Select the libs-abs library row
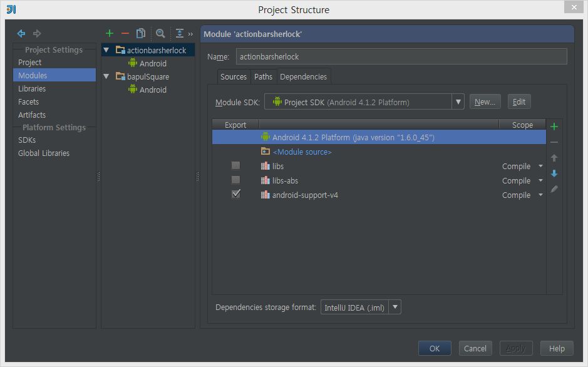The image size is (588, 367). 379,181
